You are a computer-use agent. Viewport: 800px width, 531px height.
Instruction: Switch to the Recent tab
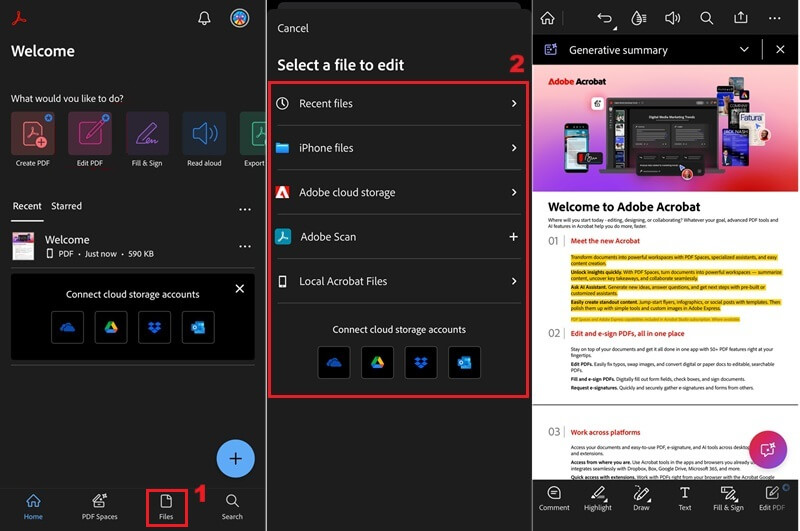pos(27,206)
